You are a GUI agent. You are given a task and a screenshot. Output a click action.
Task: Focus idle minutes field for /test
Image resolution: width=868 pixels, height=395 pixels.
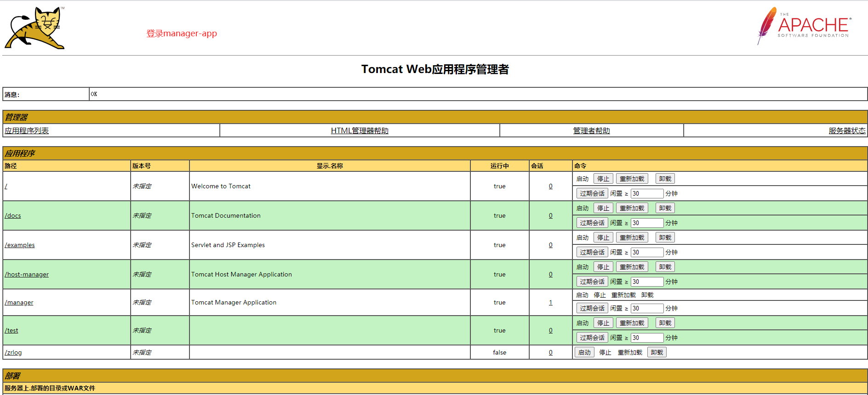(647, 338)
